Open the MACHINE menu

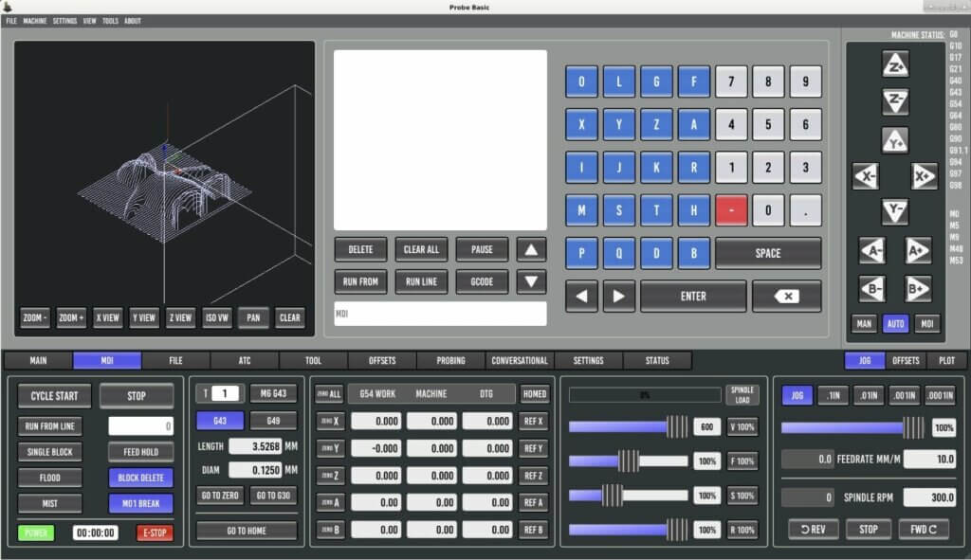coord(33,20)
